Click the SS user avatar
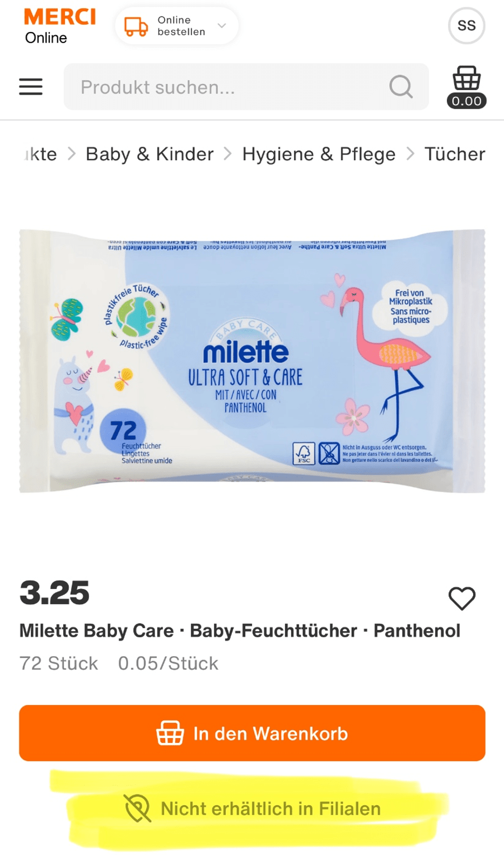Screen dimensions: 504x855 (466, 26)
